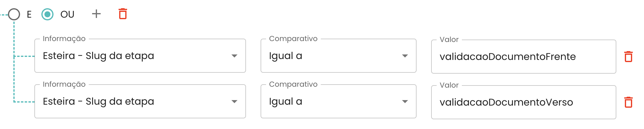Open the first row's Comparativo dropdown
Image resolution: width=644 pixels, height=129 pixels.
[x=338, y=56]
